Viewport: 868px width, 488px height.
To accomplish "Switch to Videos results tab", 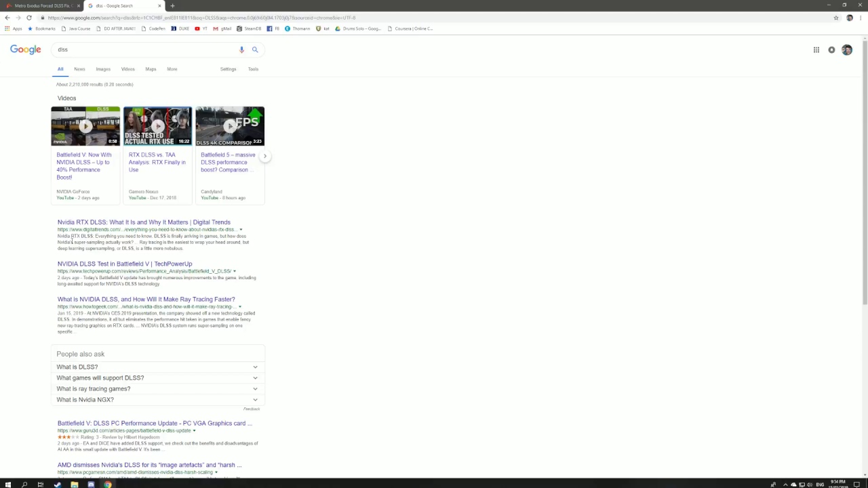I will pyautogui.click(x=127, y=69).
